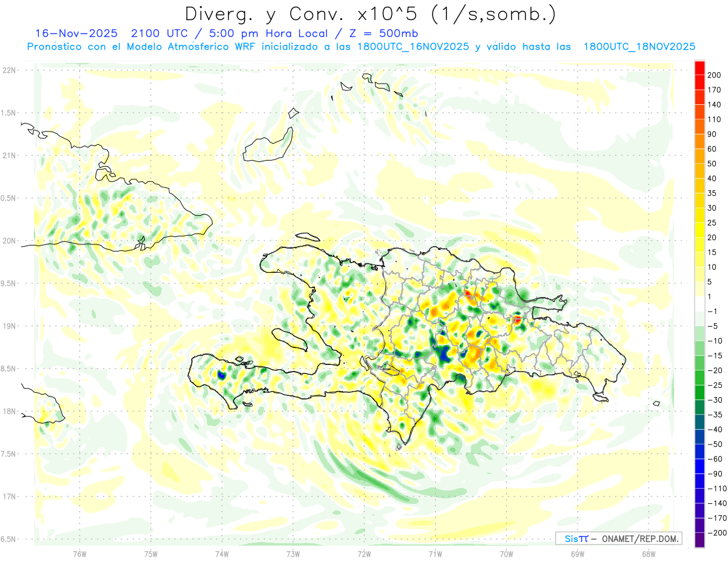Click the '-35' color scale value

pos(716,415)
